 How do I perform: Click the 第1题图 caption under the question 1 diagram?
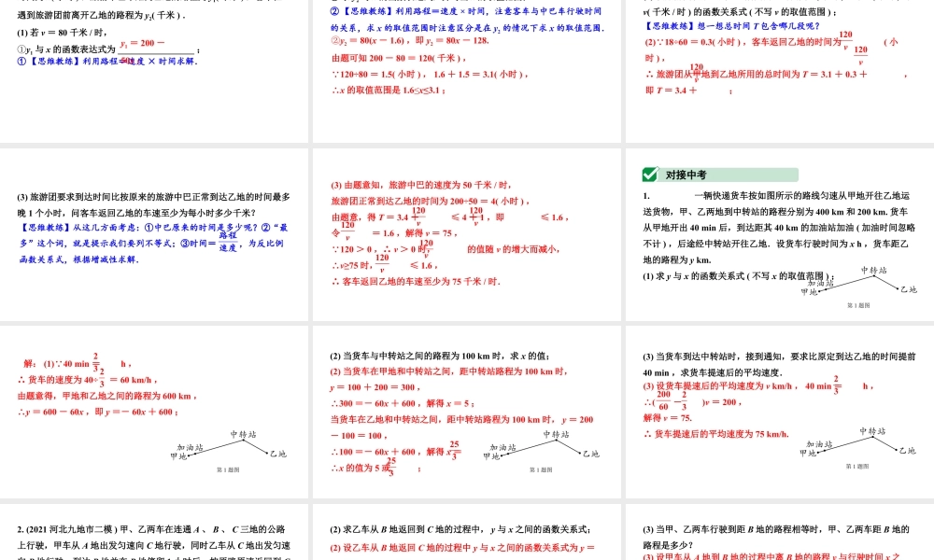pos(858,305)
